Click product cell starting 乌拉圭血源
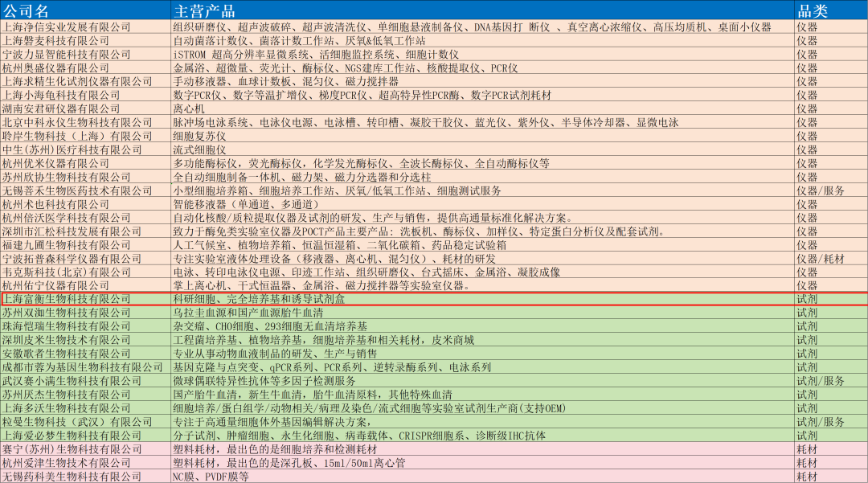 [483, 313]
